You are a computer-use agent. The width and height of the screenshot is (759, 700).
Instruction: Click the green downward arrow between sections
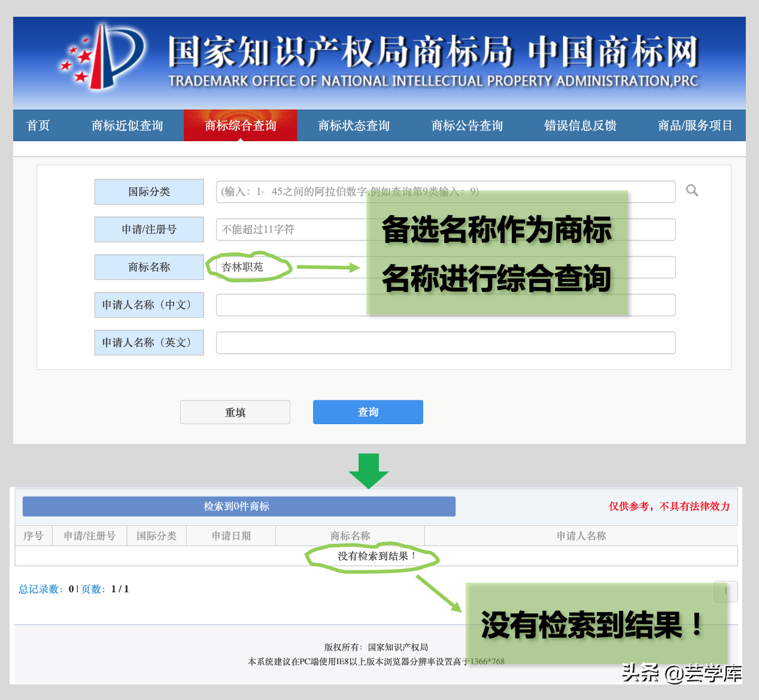(369, 470)
